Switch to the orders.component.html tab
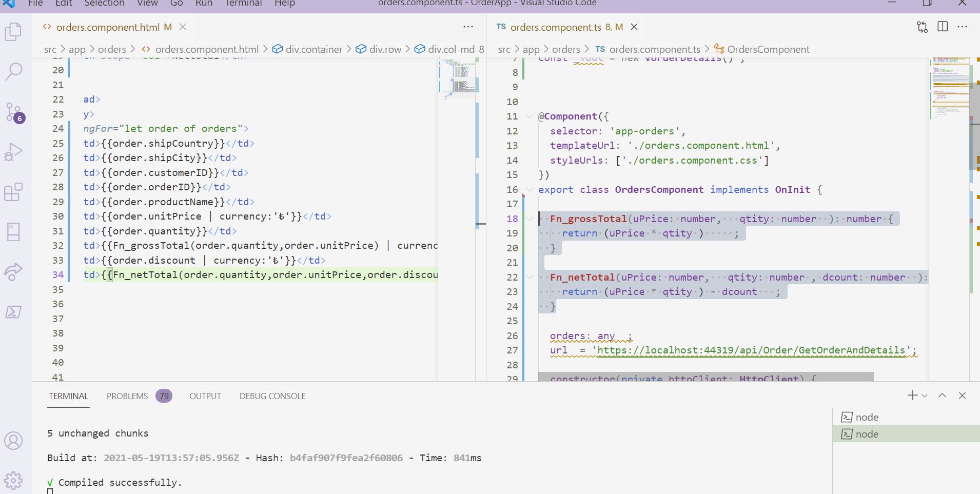The width and height of the screenshot is (980, 494). (108, 27)
